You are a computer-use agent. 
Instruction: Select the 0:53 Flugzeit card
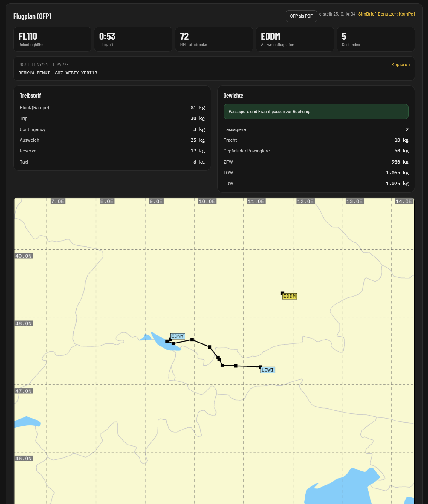coord(133,39)
